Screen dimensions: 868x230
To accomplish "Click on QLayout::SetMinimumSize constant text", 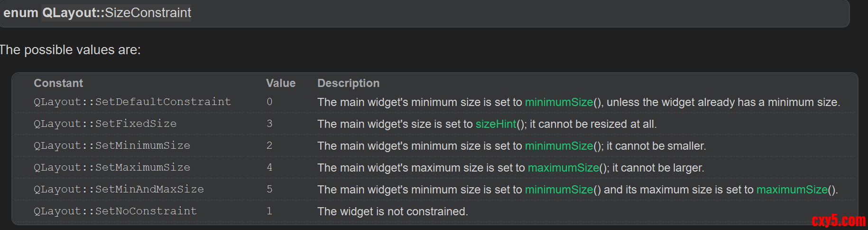I will (x=111, y=145).
